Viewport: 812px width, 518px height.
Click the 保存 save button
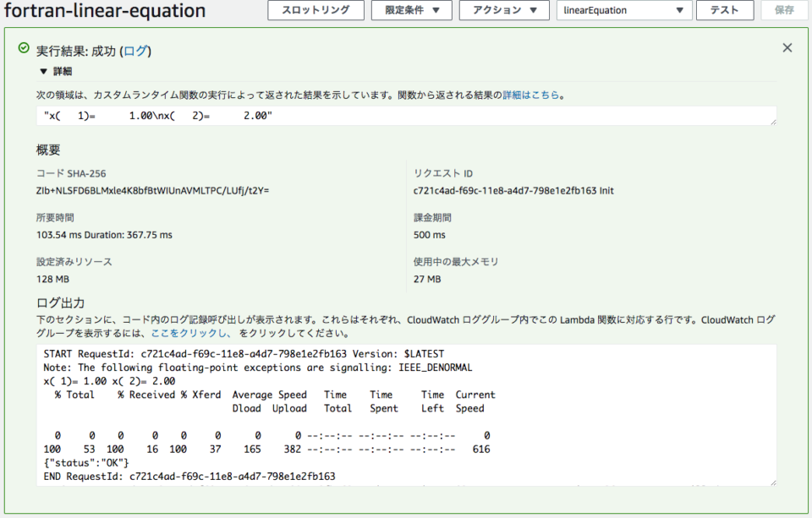(x=784, y=11)
